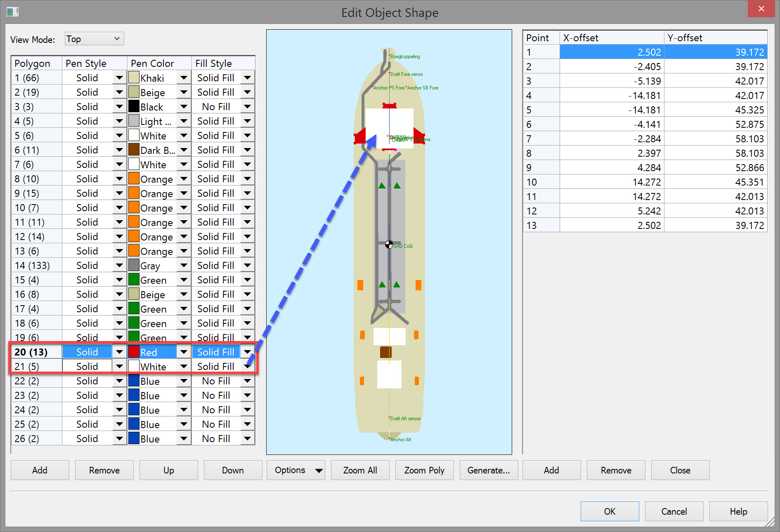Click the red Pen Color swatch of polygon 20
The height and width of the screenshot is (532, 780).
134,352
